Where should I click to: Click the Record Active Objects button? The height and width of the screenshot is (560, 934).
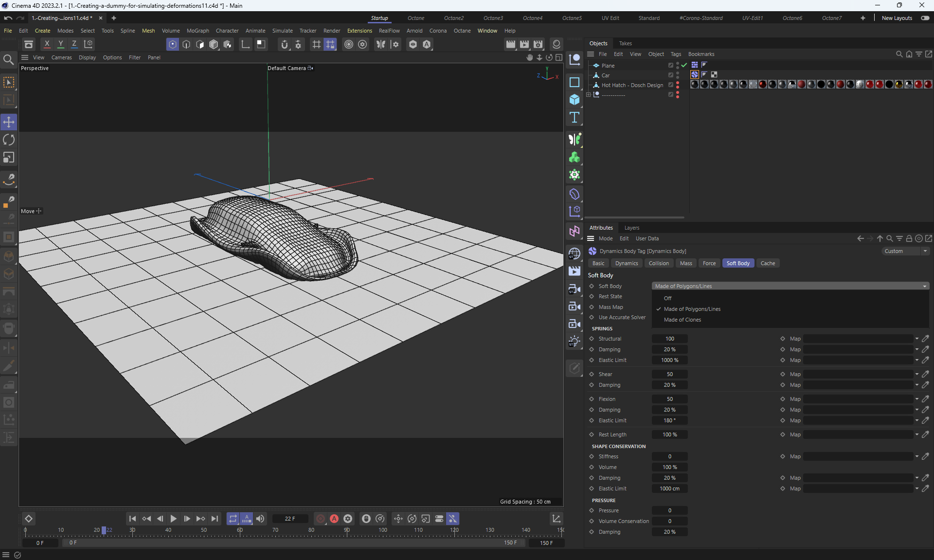pos(321,519)
